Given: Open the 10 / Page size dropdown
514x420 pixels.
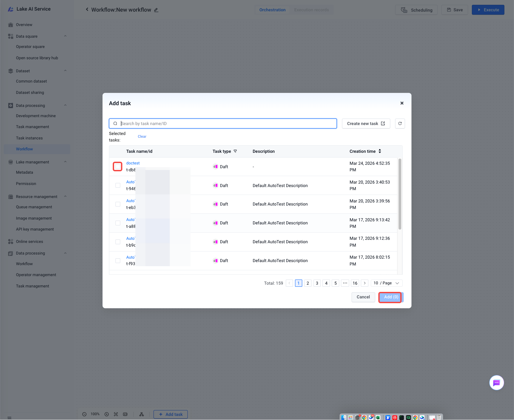Looking at the screenshot, I should point(387,283).
